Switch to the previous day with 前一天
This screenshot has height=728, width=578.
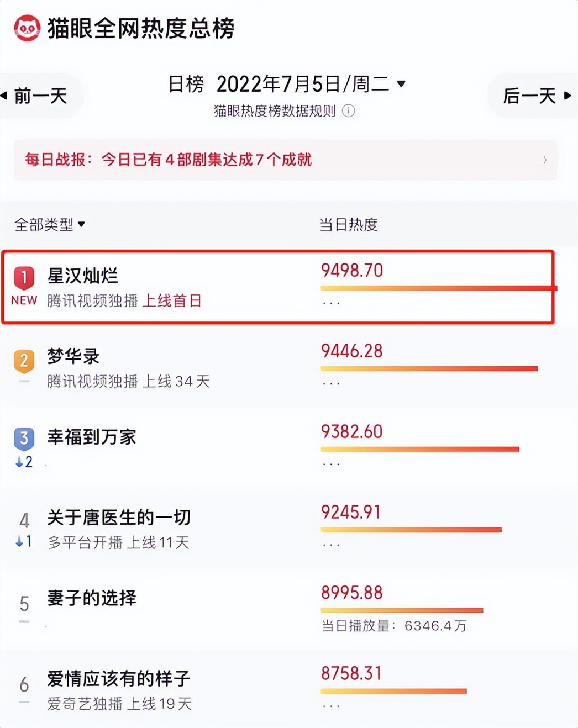(x=39, y=96)
